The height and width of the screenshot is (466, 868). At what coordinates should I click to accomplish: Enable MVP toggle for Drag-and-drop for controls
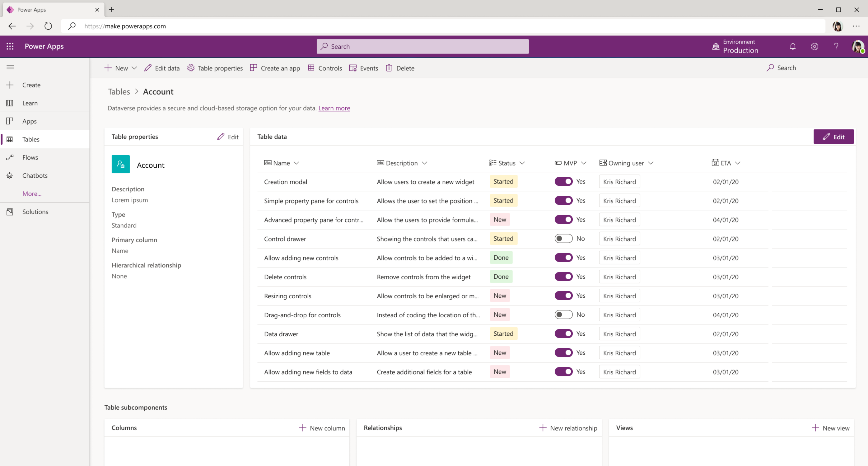(563, 315)
